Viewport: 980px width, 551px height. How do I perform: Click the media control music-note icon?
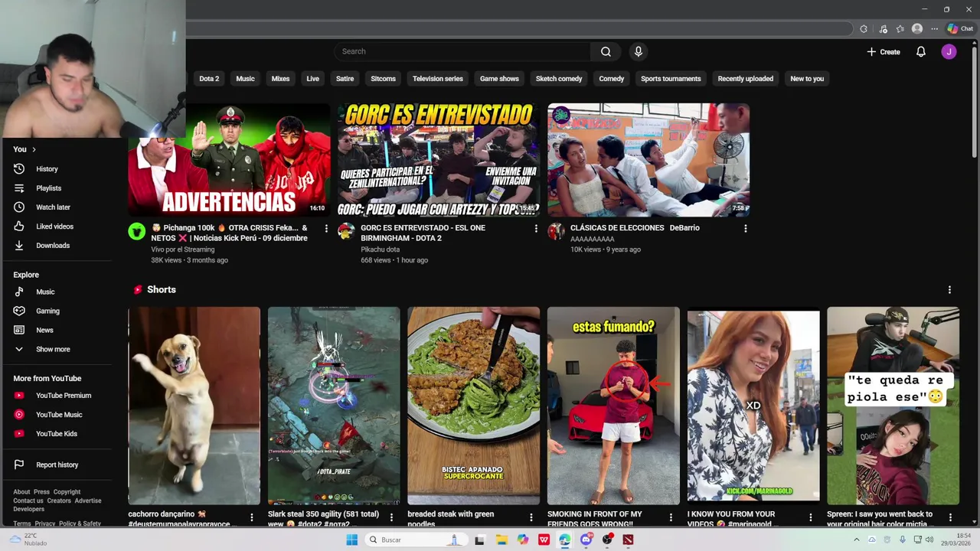pos(883,29)
